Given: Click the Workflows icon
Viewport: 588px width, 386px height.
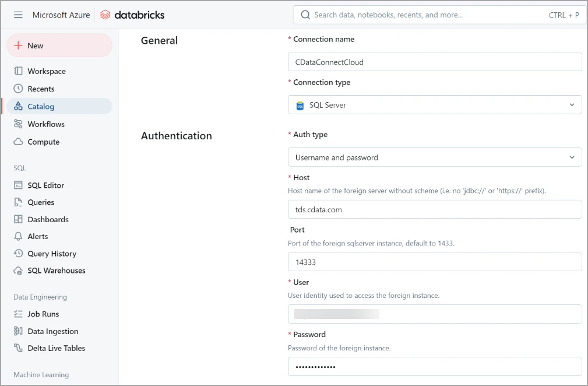Looking at the screenshot, I should [18, 124].
